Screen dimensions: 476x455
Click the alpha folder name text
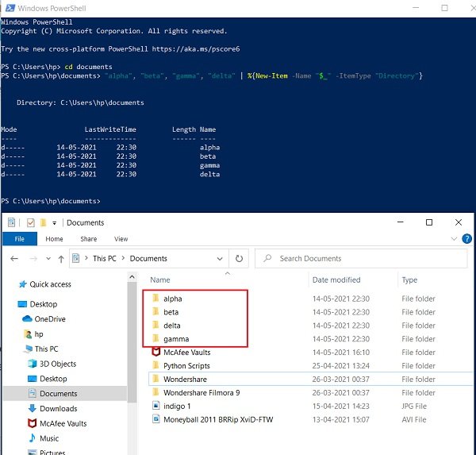tap(173, 299)
